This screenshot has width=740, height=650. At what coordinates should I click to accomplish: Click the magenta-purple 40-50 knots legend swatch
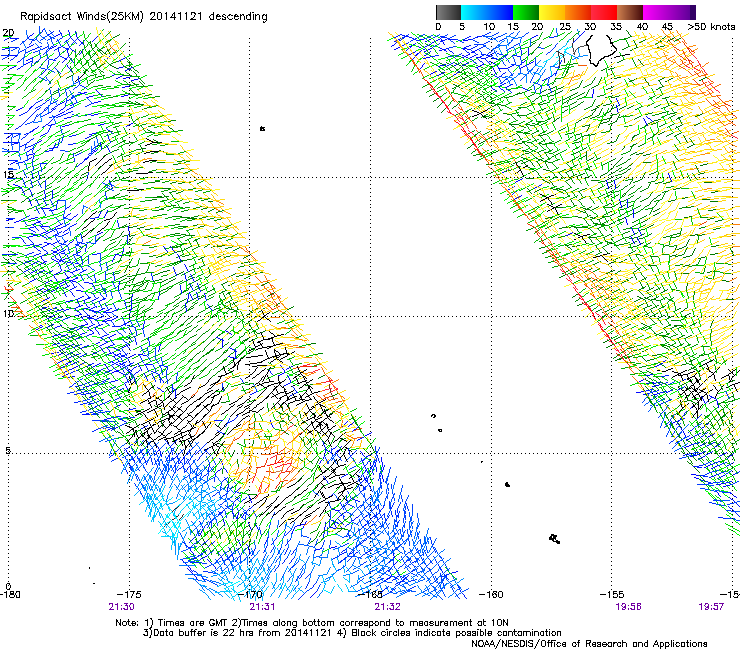point(669,12)
